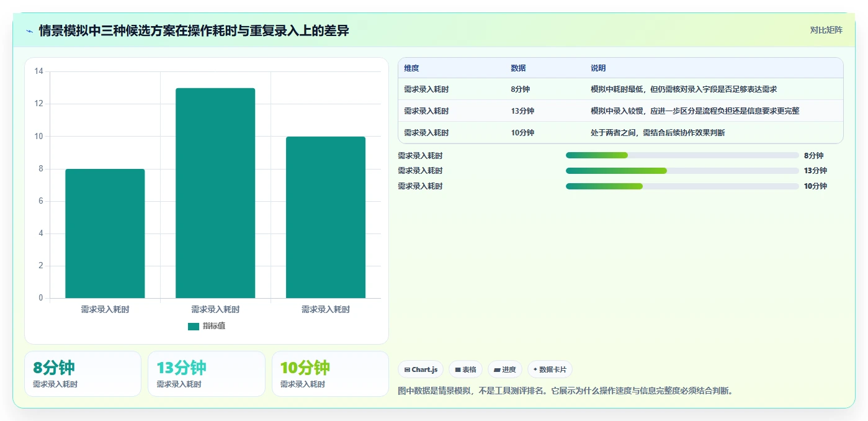
Task: Click the y-axis value 12
Action: (39, 104)
